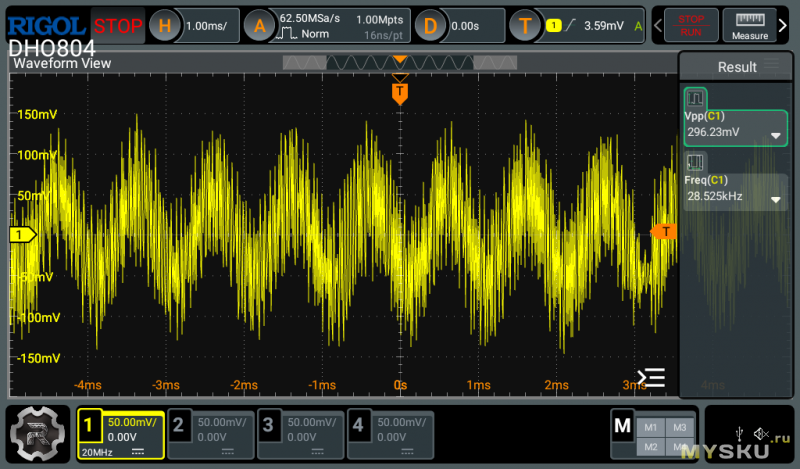Open the RIGOL function navigation gear
800x469 pixels.
(38, 433)
